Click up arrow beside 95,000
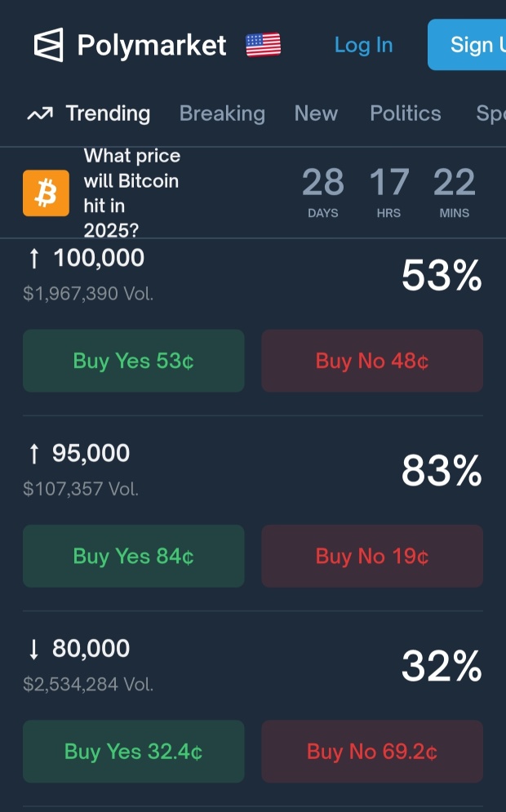The height and width of the screenshot is (812, 506). click(34, 453)
